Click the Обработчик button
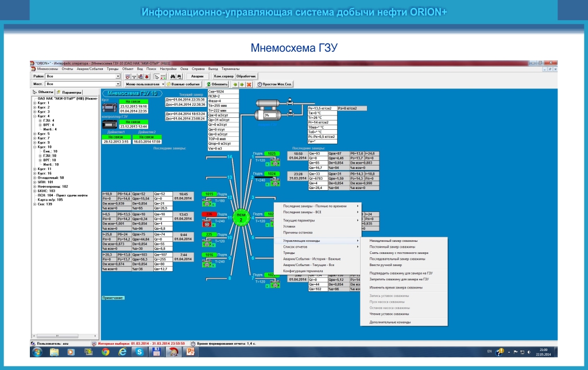The height and width of the screenshot is (370, 588). [x=246, y=76]
